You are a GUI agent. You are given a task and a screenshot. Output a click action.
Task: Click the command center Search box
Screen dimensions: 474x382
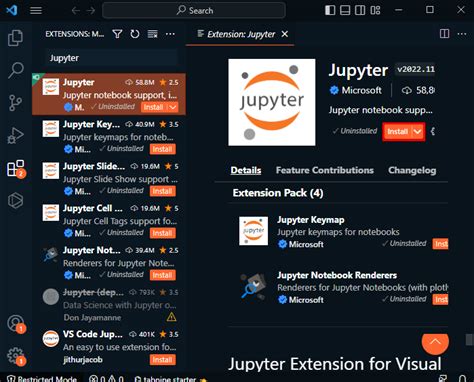[194, 10]
